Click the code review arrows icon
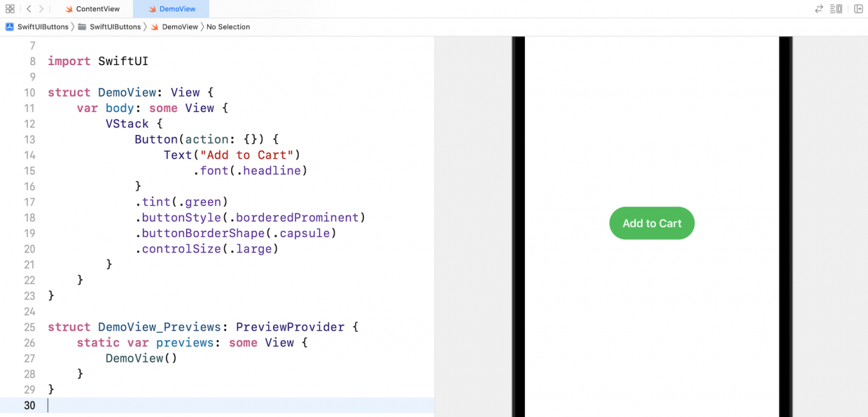 coord(819,9)
